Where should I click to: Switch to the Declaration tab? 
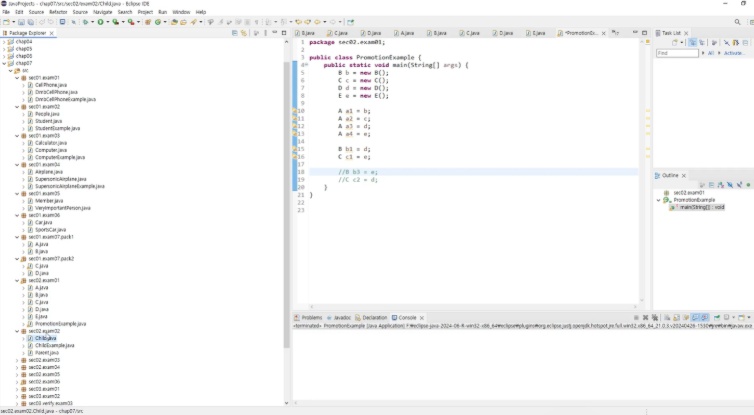pyautogui.click(x=371, y=318)
